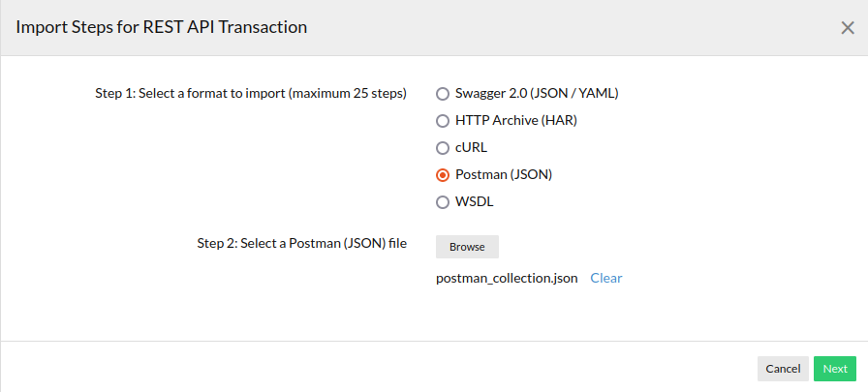Proceed with the green Next button
The width and height of the screenshot is (868, 392).
click(x=835, y=369)
